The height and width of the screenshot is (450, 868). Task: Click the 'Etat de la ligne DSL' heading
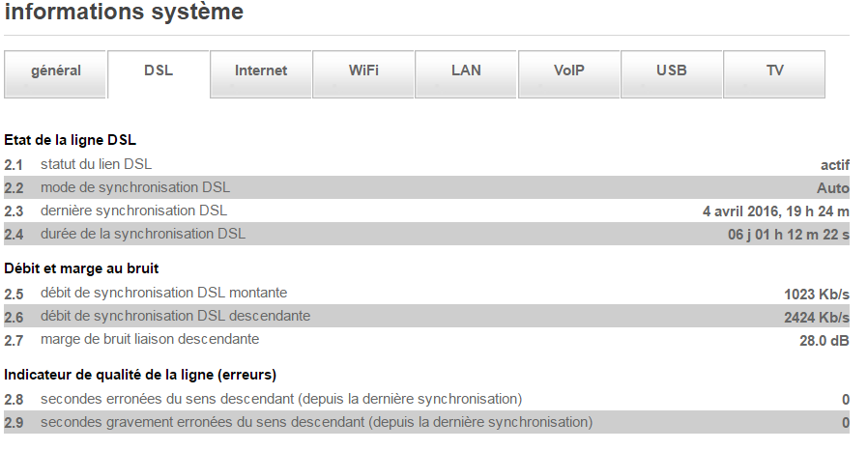click(71, 141)
